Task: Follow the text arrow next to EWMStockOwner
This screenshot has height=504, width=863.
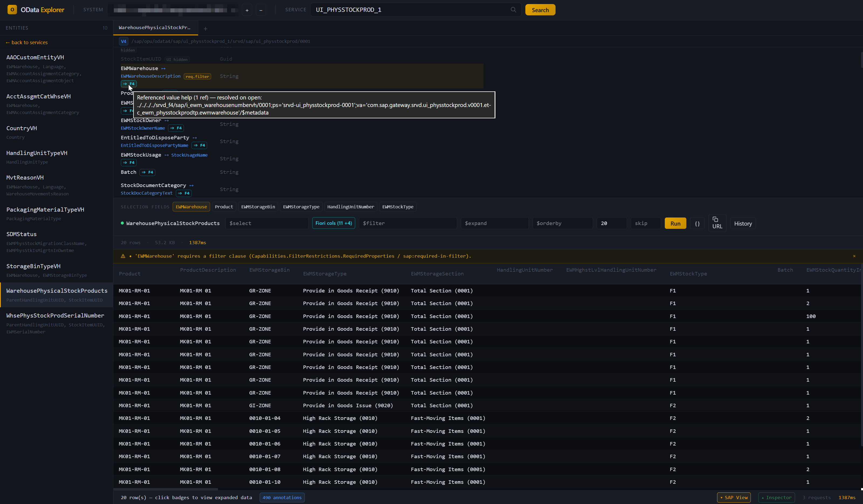Action: (x=166, y=120)
